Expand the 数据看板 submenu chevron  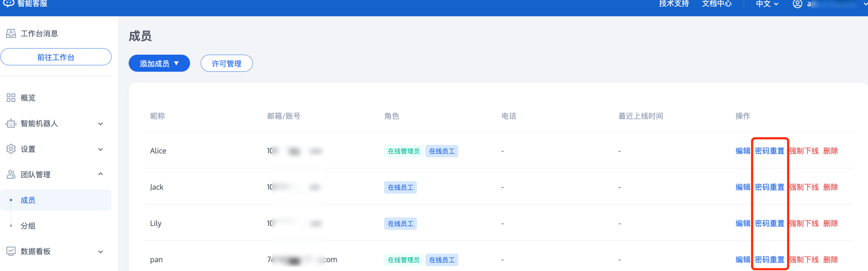(x=100, y=252)
